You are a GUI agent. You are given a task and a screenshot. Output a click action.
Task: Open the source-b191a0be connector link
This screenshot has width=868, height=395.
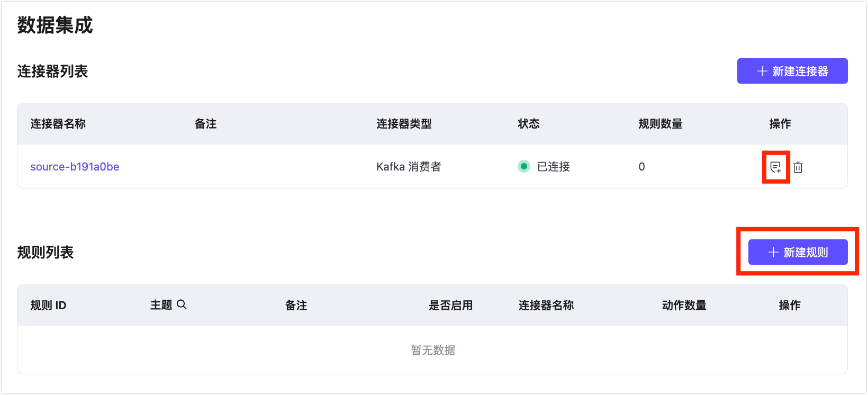pyautogui.click(x=75, y=167)
